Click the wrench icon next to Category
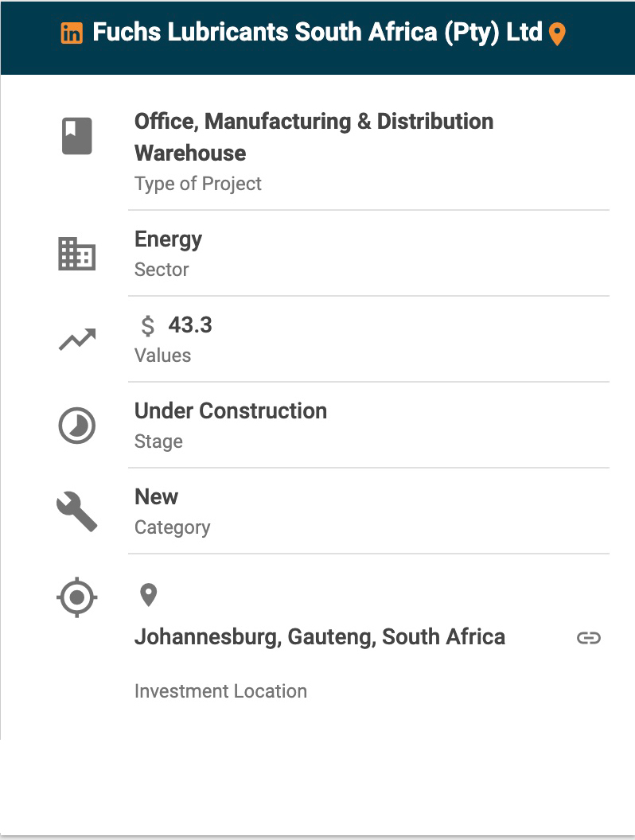The height and width of the screenshot is (840, 635). tap(77, 511)
